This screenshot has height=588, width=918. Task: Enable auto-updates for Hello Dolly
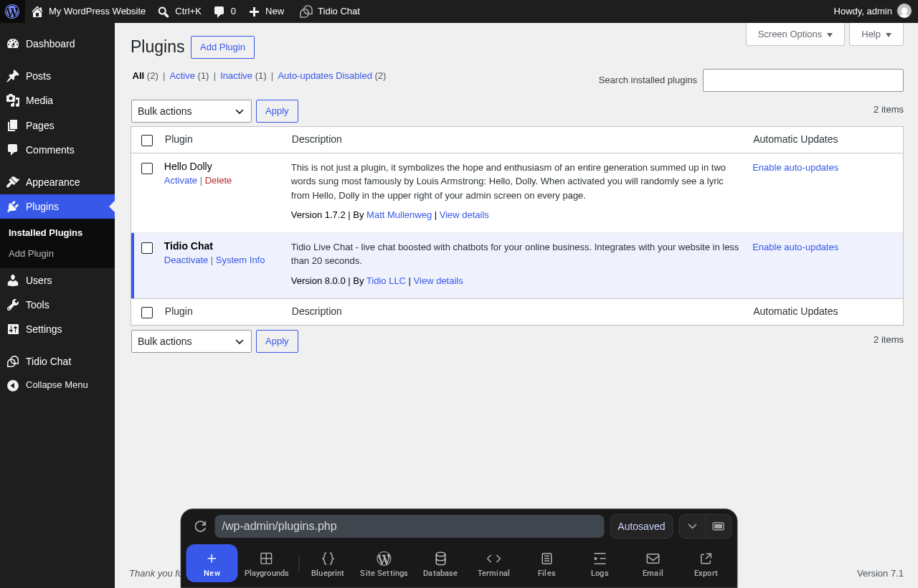pos(795,167)
